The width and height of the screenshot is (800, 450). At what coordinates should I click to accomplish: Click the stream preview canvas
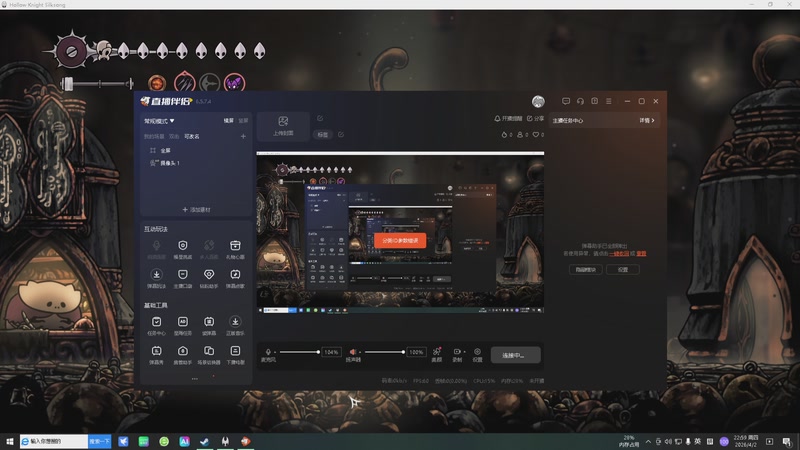click(x=400, y=233)
